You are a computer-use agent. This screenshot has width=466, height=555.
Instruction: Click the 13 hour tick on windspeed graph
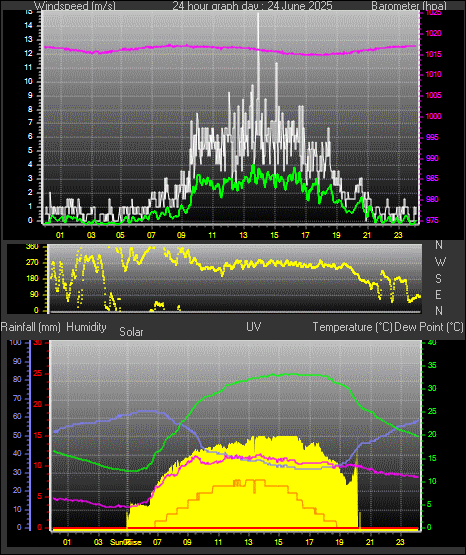coord(243,235)
